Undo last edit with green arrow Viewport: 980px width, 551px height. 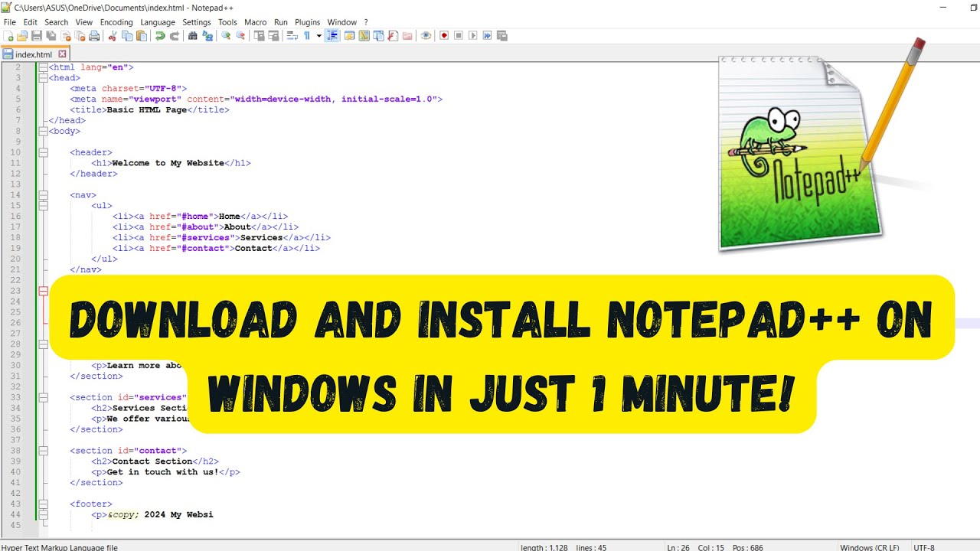point(160,35)
